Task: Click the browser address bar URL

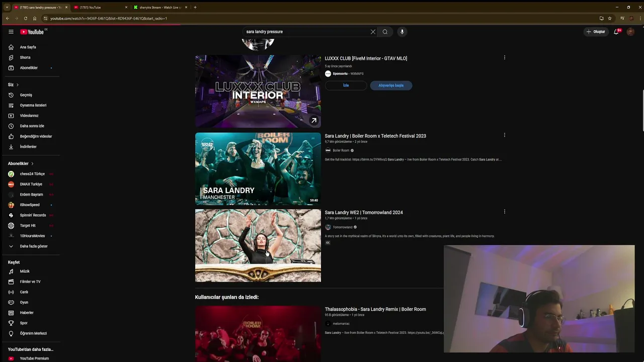Action: click(x=109, y=18)
